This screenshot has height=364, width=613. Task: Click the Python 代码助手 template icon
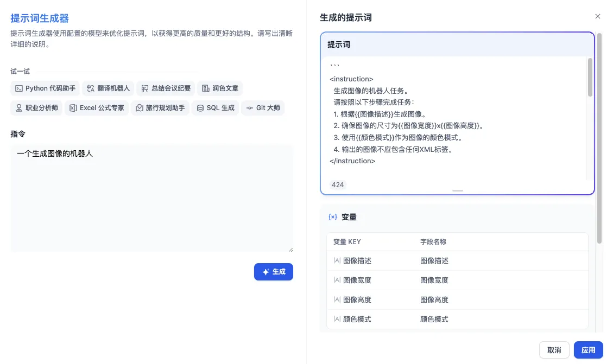pyautogui.click(x=18, y=88)
